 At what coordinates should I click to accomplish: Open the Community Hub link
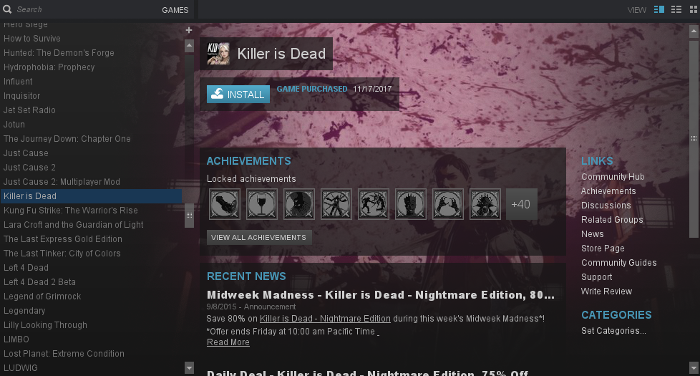pos(612,177)
